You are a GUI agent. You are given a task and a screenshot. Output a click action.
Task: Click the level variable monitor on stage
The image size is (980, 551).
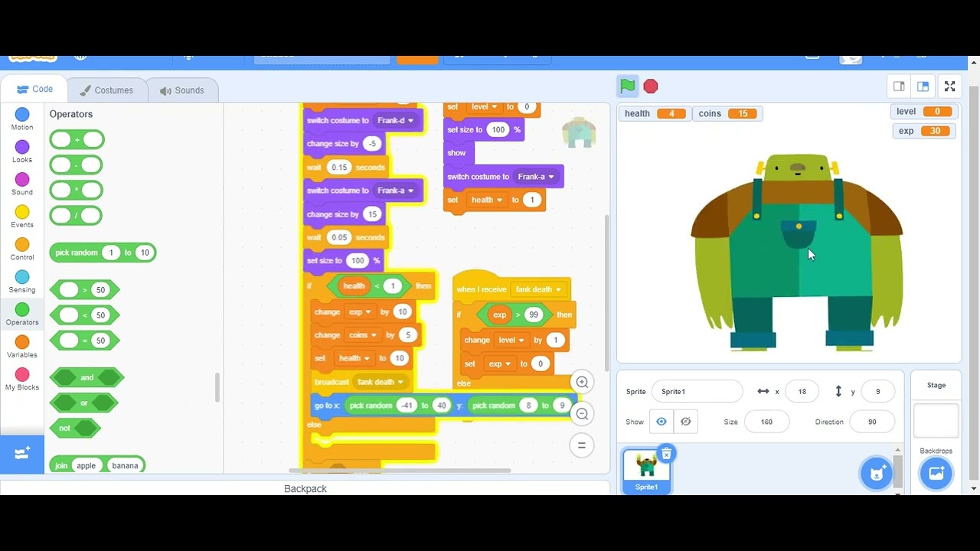923,111
